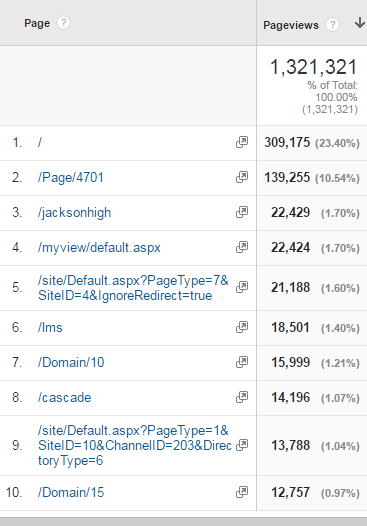Open external link icon for / page
Viewport: 367px width, 526px height.
coord(242,142)
